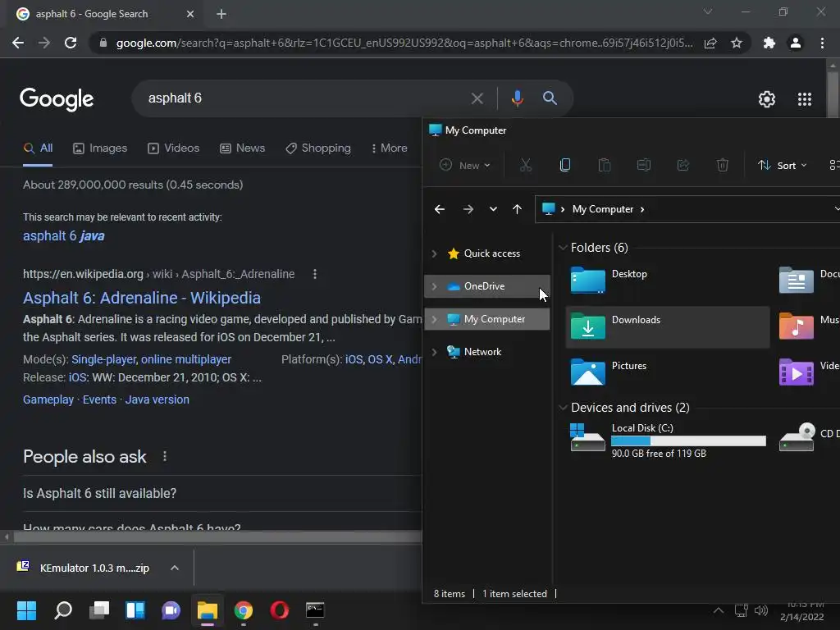Click the Google search magnifier button
Image resolution: width=840 pixels, height=630 pixels.
point(550,98)
